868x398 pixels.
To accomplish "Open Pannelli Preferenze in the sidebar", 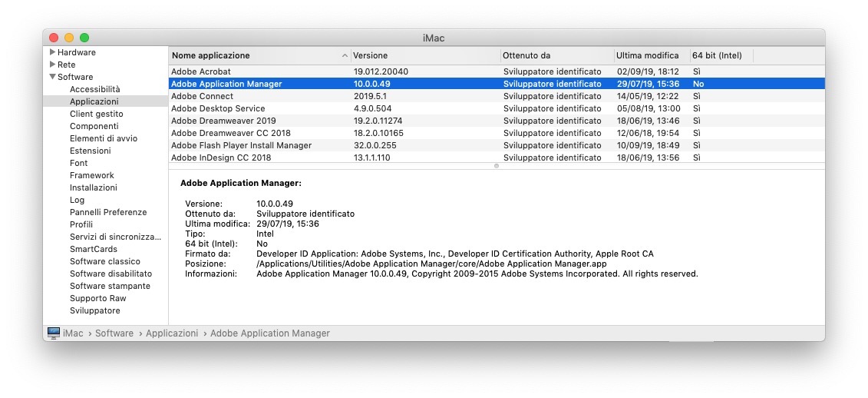I will tap(107, 212).
